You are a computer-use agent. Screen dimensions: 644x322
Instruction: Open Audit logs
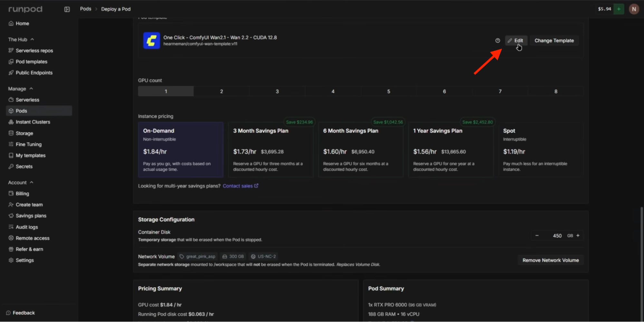point(23,227)
